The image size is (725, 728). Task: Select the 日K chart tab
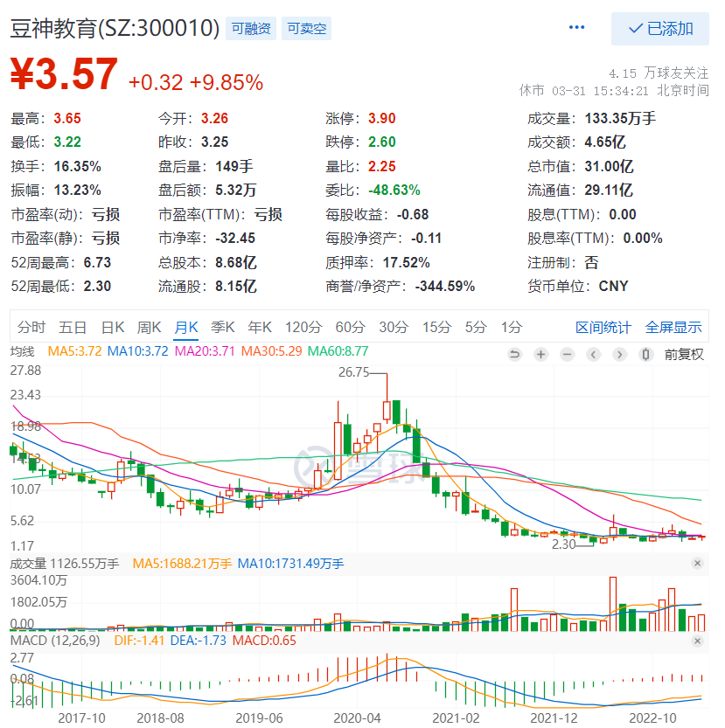[x=113, y=328]
